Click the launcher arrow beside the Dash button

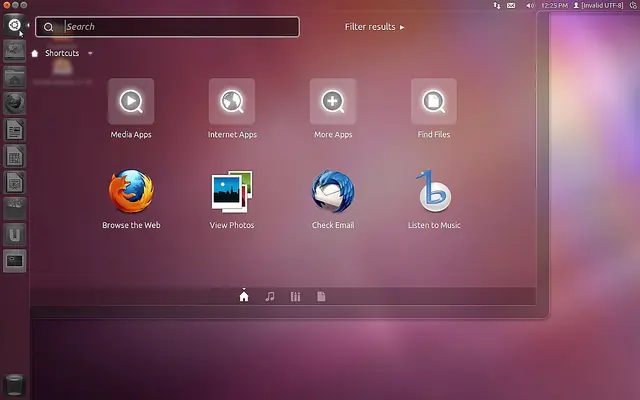28,25
